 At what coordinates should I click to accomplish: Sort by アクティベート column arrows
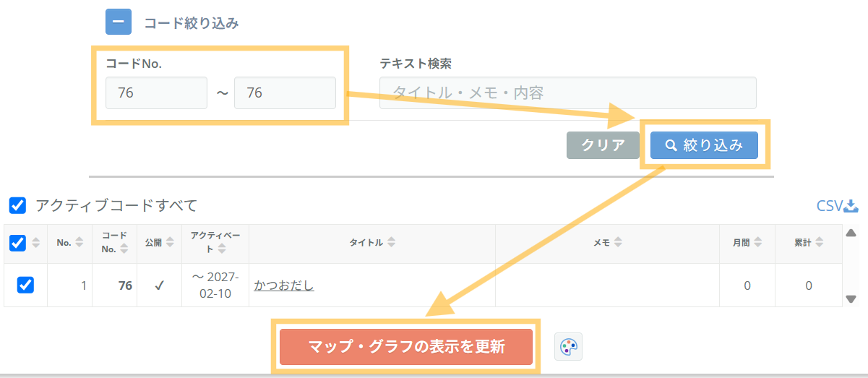[x=222, y=249]
